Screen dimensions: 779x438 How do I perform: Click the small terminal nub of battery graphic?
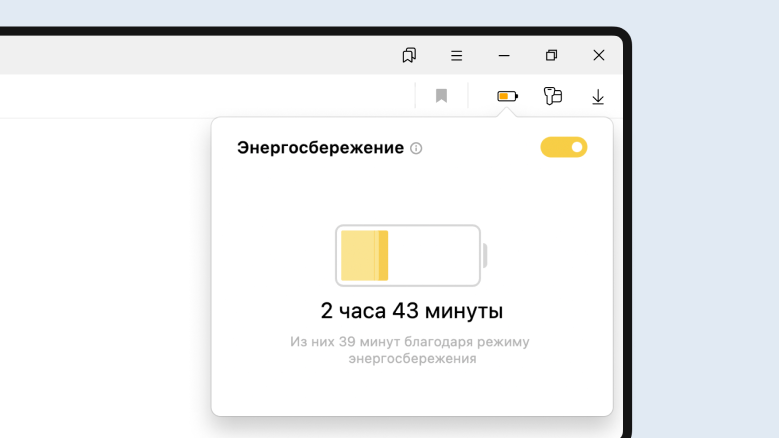pyautogui.click(x=485, y=256)
